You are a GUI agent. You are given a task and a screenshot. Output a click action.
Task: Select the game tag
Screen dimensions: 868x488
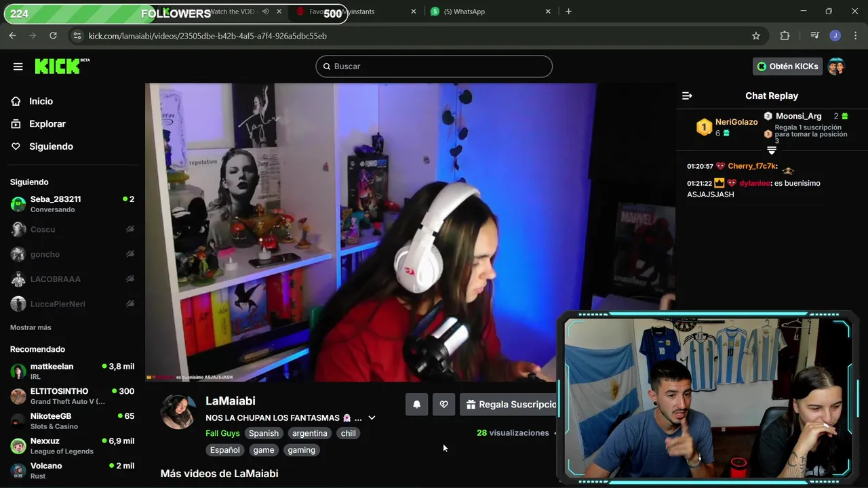click(264, 450)
